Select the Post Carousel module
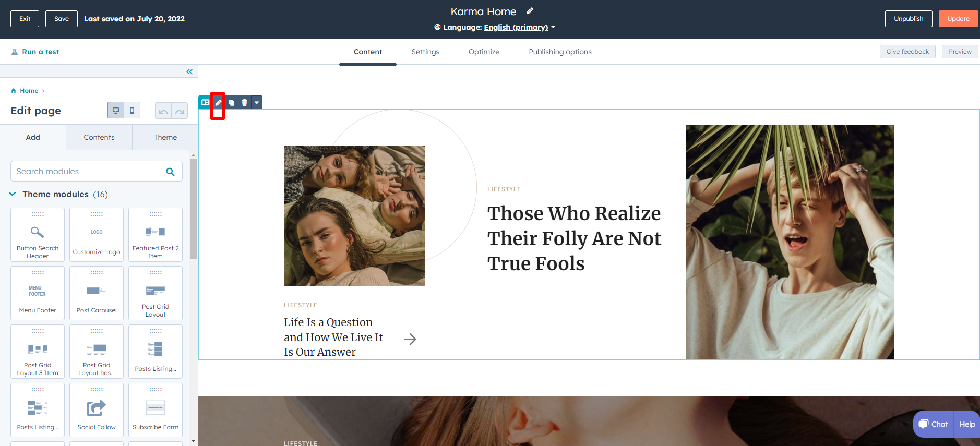Image resolution: width=980 pixels, height=446 pixels. (97, 293)
